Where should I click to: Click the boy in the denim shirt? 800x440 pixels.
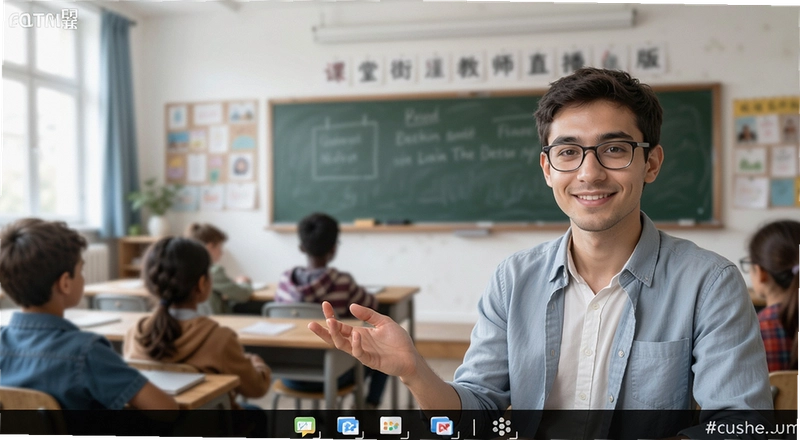(x=61, y=316)
